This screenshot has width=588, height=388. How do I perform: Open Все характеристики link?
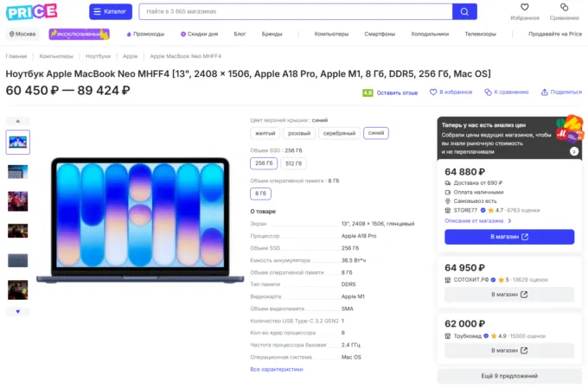pos(277,369)
